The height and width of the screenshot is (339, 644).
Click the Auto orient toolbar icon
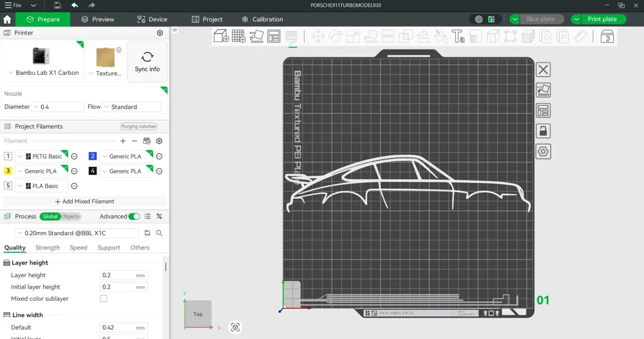point(256,36)
